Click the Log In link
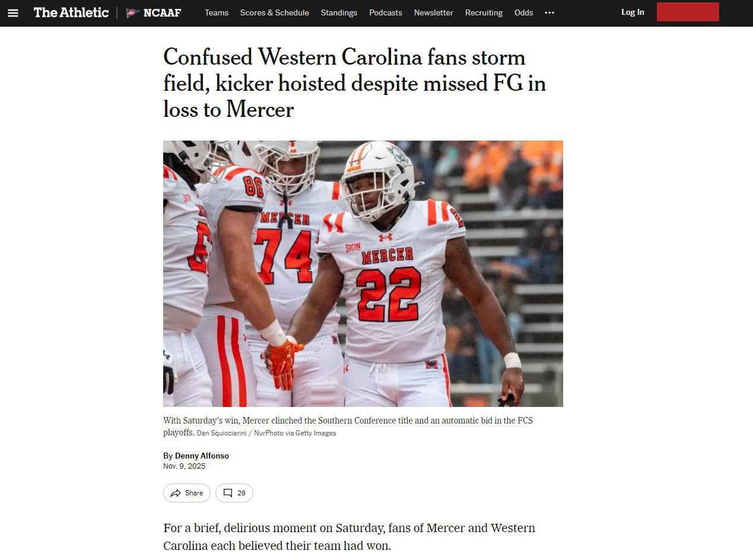Screen dimensions: 753x560 pyautogui.click(x=633, y=12)
